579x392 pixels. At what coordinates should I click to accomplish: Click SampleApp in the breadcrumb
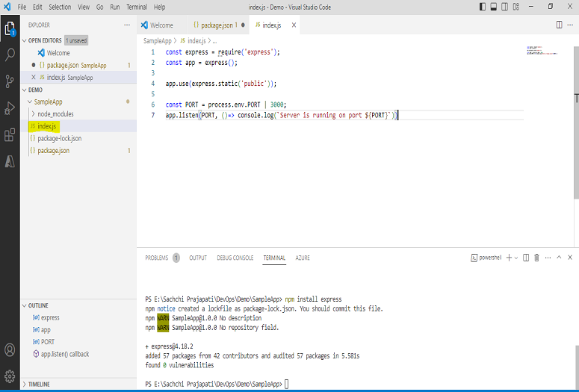pyautogui.click(x=158, y=40)
